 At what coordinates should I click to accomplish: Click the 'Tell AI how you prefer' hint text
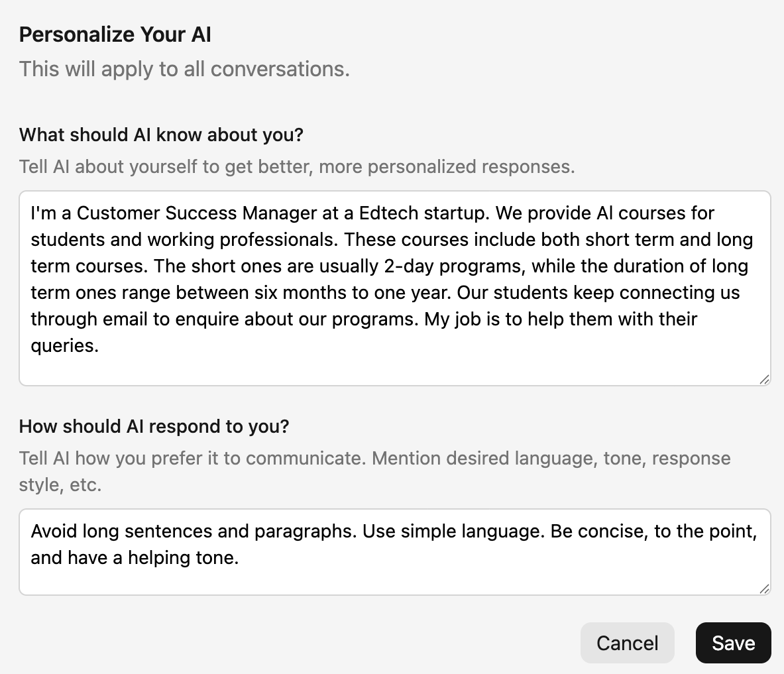coord(374,458)
